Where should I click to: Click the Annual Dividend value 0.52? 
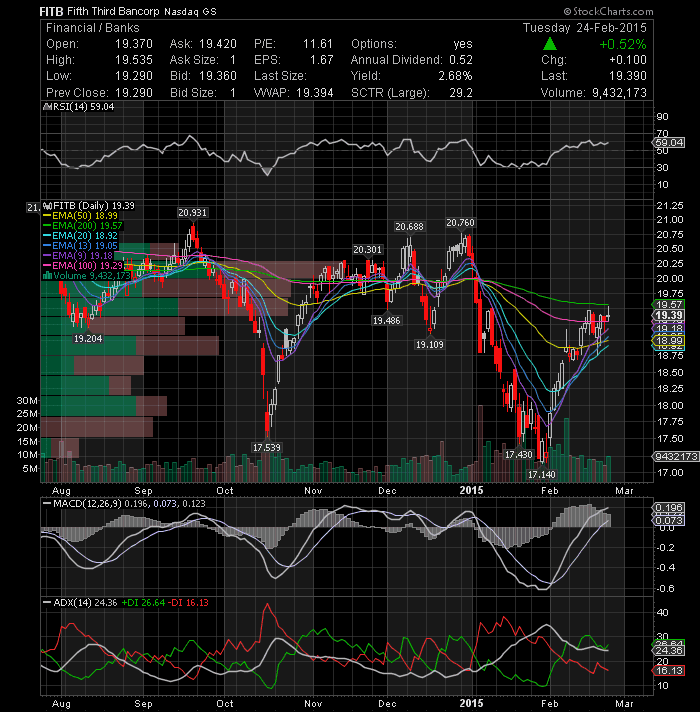click(461, 60)
